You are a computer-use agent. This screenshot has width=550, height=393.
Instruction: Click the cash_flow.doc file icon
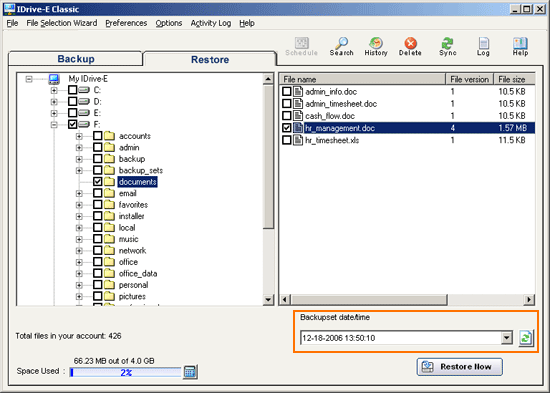[298, 116]
